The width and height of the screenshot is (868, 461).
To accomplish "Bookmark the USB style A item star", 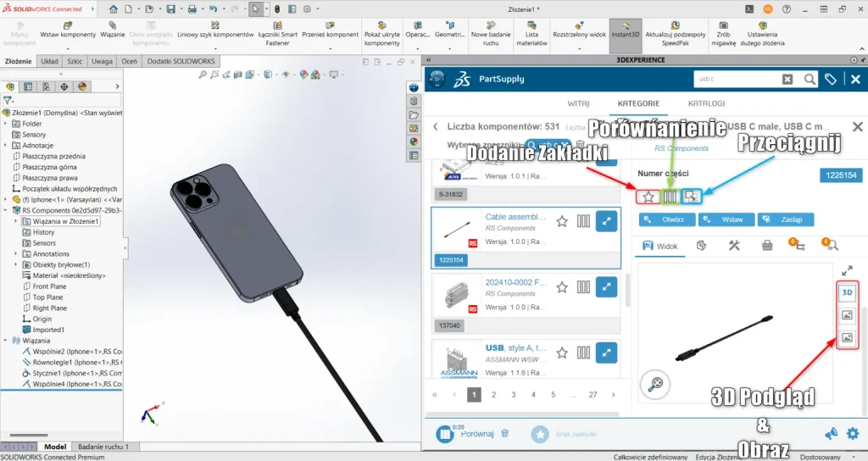I will [x=562, y=353].
